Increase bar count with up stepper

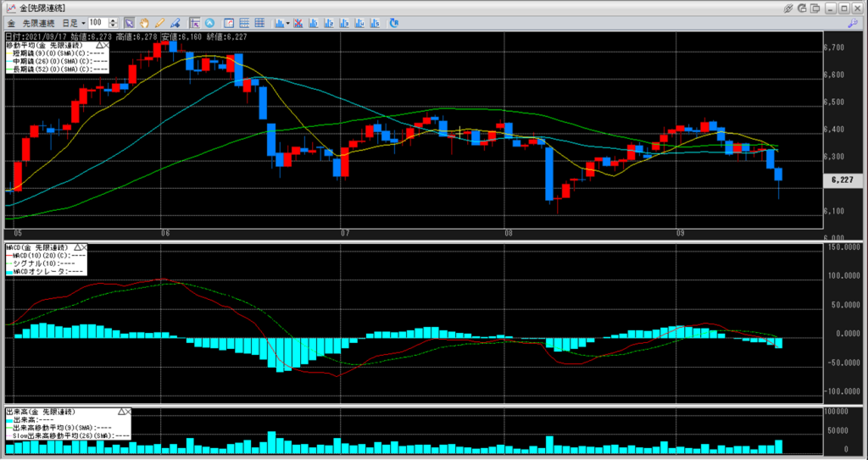click(x=113, y=20)
